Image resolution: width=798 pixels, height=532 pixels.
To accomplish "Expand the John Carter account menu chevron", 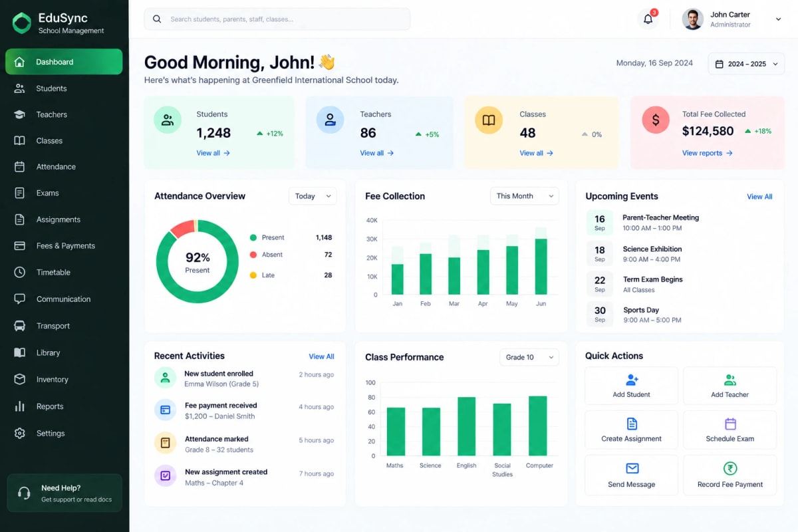I will [779, 19].
